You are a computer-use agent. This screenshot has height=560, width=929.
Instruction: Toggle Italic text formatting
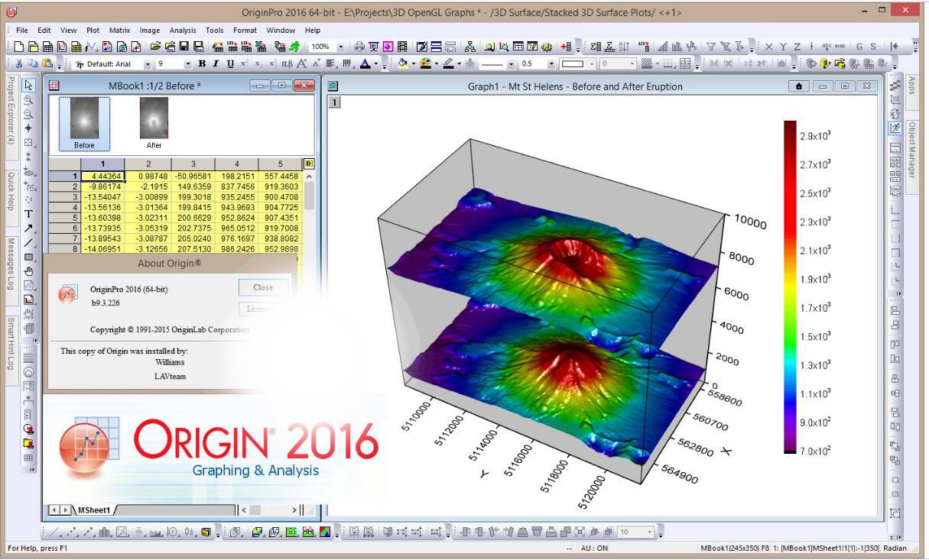(216, 64)
